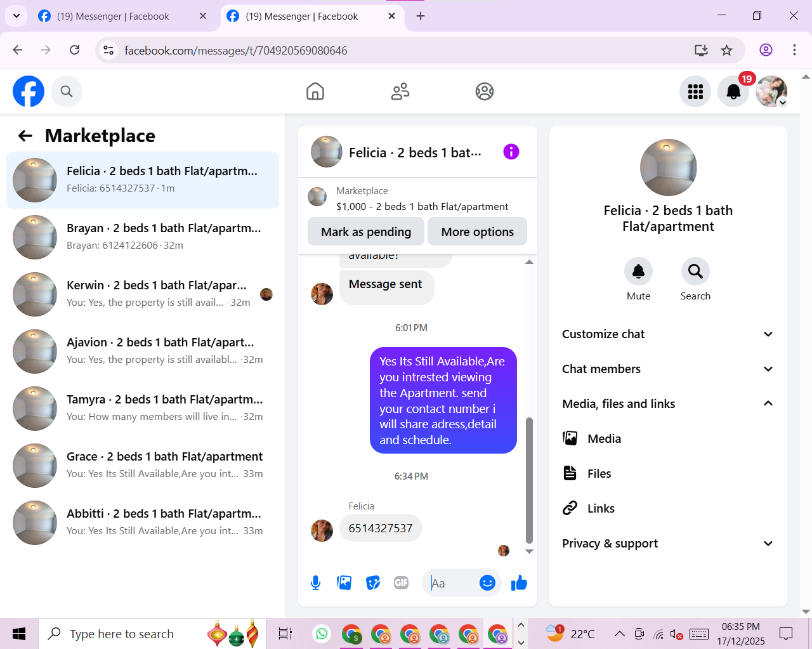Image resolution: width=812 pixels, height=649 pixels.
Task: Open the emoji picker smiley icon
Action: click(487, 582)
